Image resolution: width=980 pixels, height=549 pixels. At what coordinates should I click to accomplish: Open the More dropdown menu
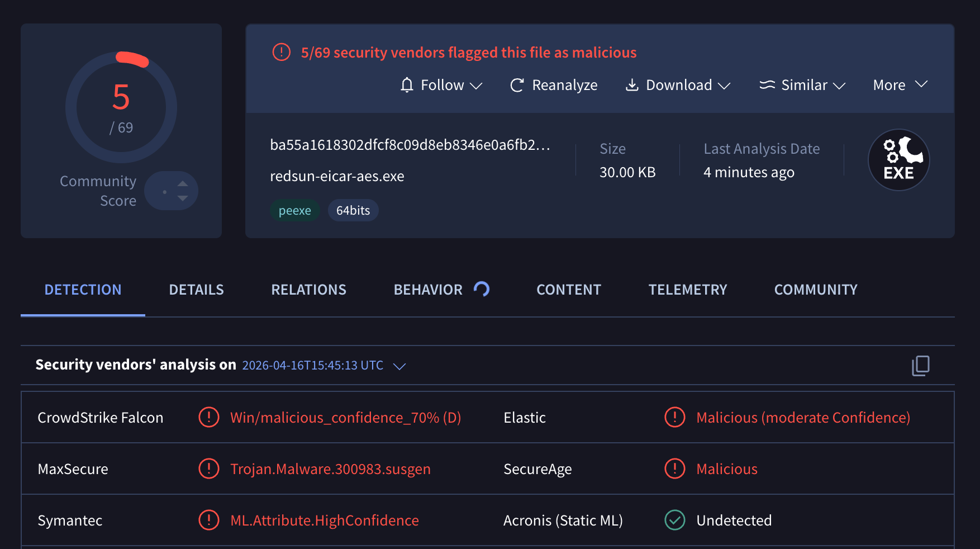(x=900, y=85)
